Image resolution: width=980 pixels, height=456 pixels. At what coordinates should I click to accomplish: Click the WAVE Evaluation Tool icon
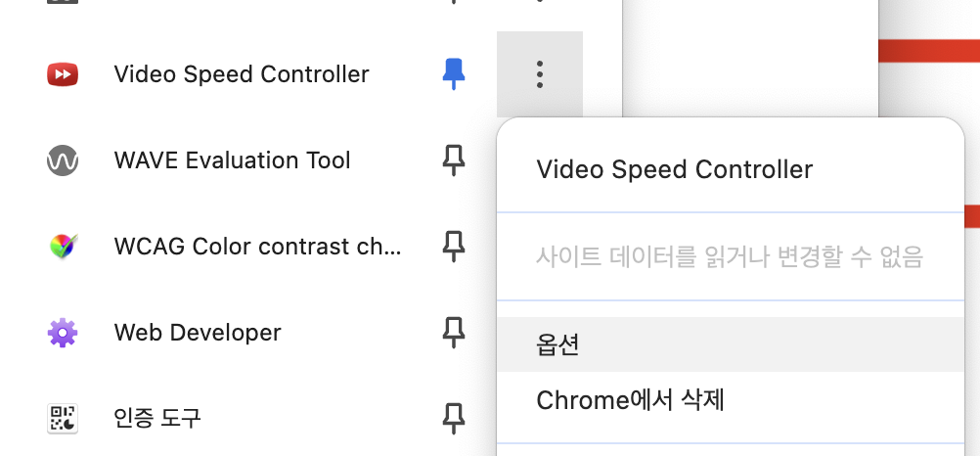(63, 160)
